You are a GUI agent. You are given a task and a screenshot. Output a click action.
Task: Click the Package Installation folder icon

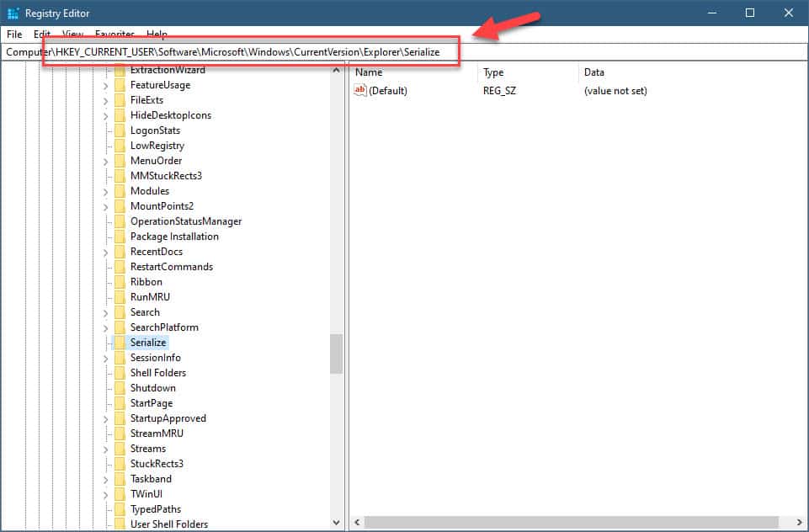click(x=120, y=237)
